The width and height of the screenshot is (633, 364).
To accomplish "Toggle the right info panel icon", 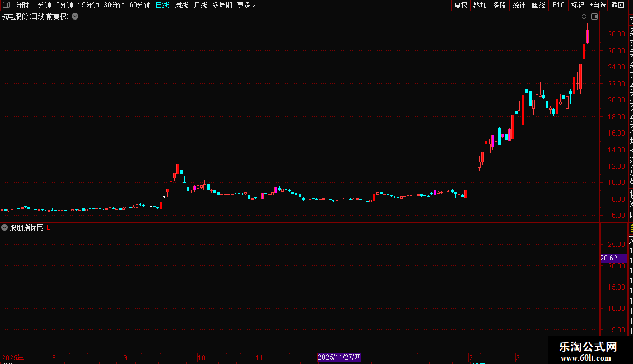I will [594, 17].
